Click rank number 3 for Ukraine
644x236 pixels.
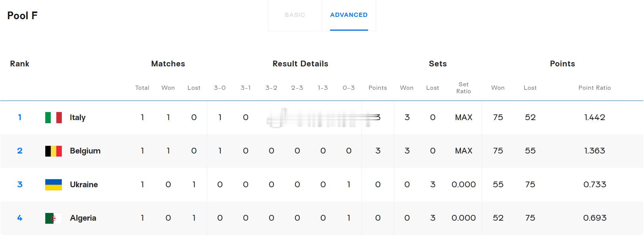pyautogui.click(x=20, y=185)
